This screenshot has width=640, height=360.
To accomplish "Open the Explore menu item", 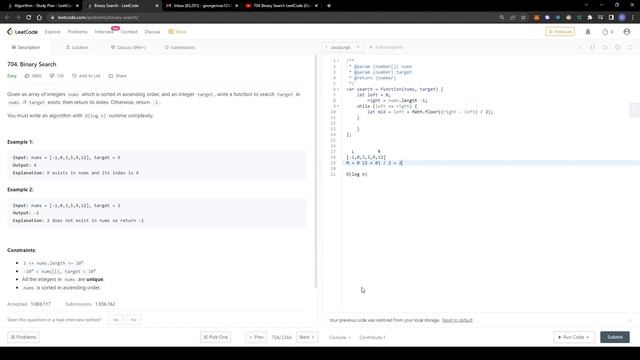I will (52, 31).
